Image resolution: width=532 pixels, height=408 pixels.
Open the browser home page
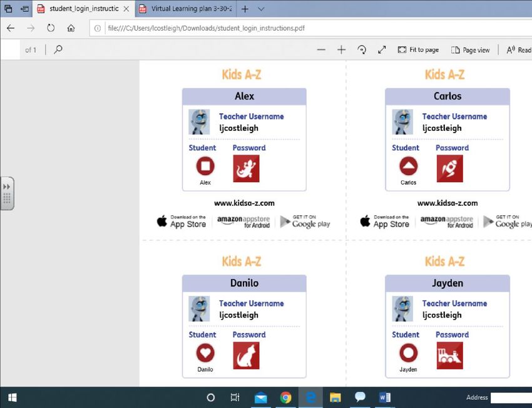[71, 28]
